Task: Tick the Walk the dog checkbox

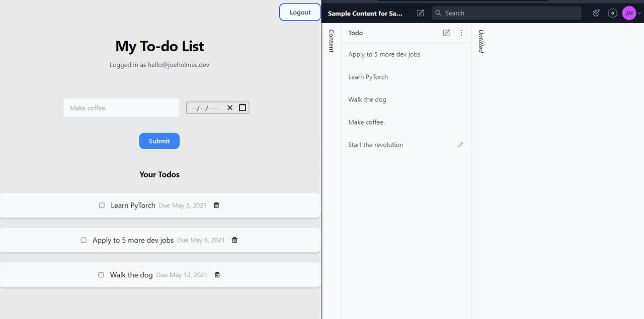Action: [101, 274]
